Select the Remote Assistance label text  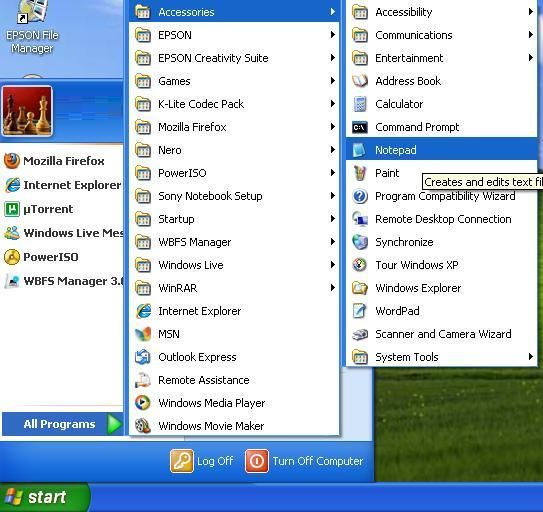(204, 380)
